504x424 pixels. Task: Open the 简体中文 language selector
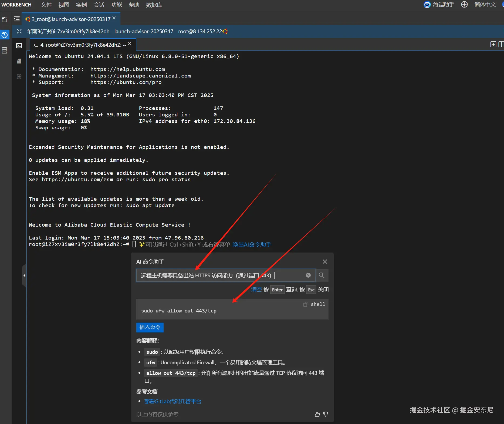point(485,5)
